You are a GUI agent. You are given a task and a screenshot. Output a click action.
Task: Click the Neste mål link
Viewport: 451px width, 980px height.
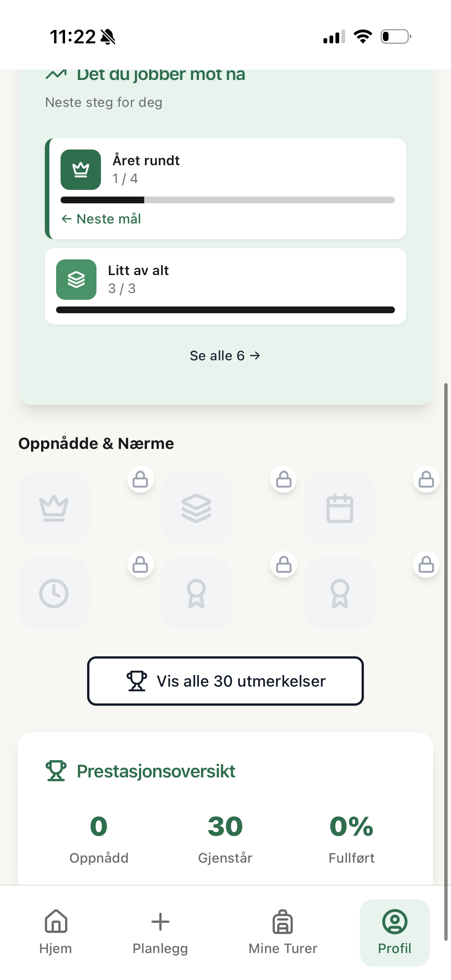pyautogui.click(x=101, y=219)
